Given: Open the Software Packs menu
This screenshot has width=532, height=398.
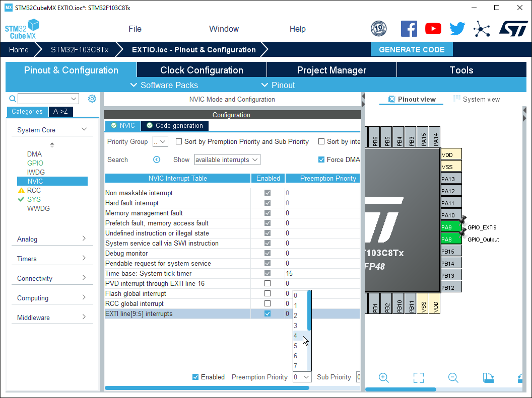Looking at the screenshot, I should [164, 85].
